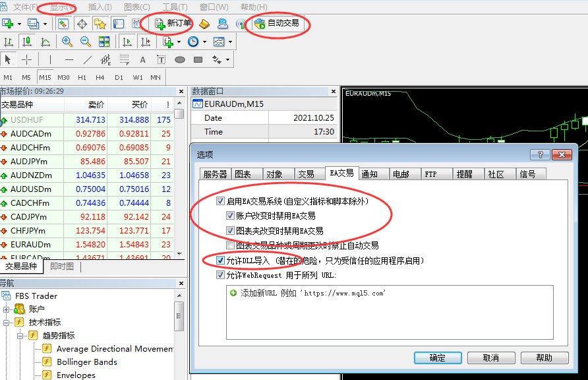
Task: Select equidistant channel tool
Action: (105, 59)
